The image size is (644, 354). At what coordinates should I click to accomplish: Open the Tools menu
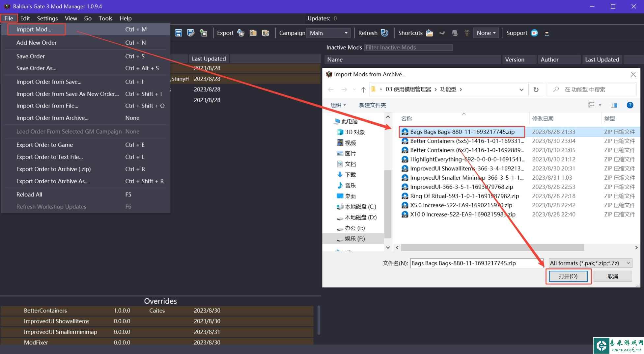[105, 18]
